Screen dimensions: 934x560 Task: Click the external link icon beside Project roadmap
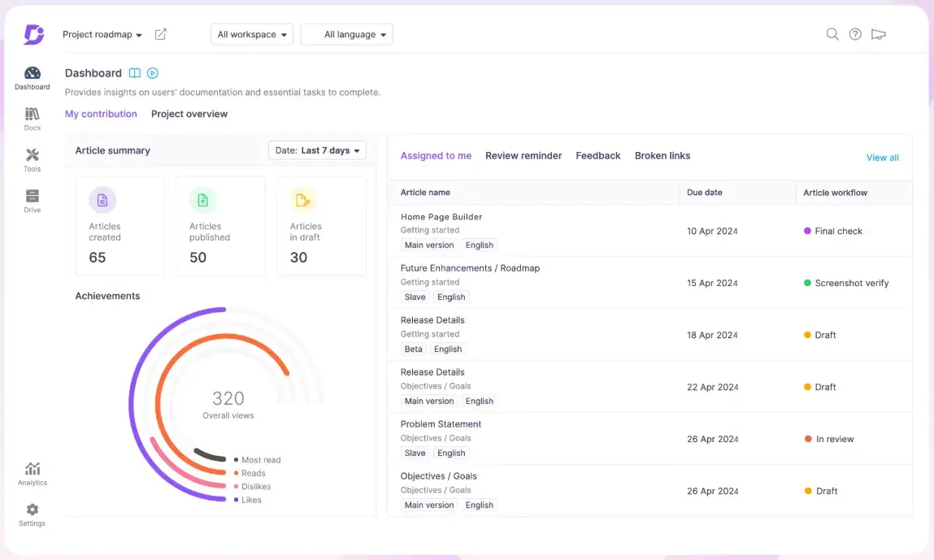(x=161, y=34)
